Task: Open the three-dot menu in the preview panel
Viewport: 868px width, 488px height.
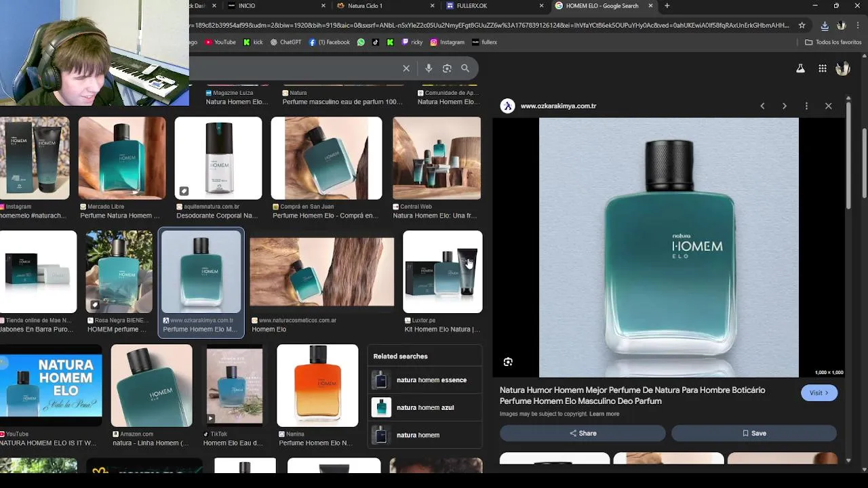Action: click(x=806, y=106)
